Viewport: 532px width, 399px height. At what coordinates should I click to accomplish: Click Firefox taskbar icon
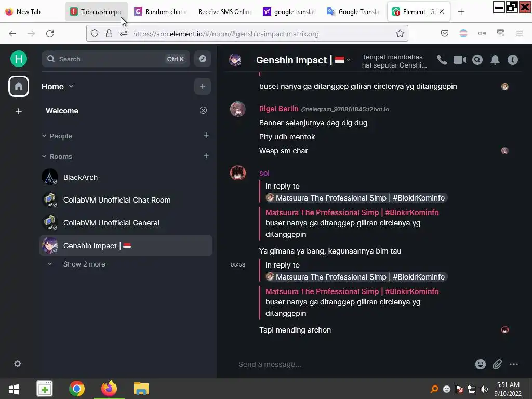(x=109, y=389)
